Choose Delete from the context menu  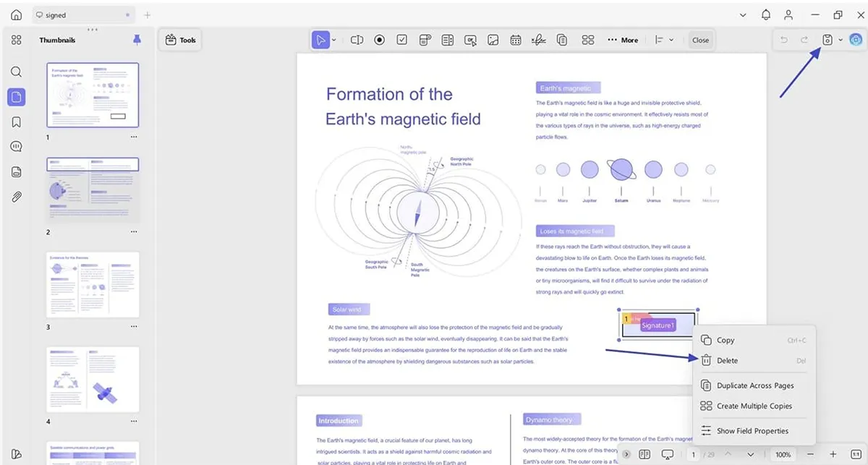coord(727,360)
